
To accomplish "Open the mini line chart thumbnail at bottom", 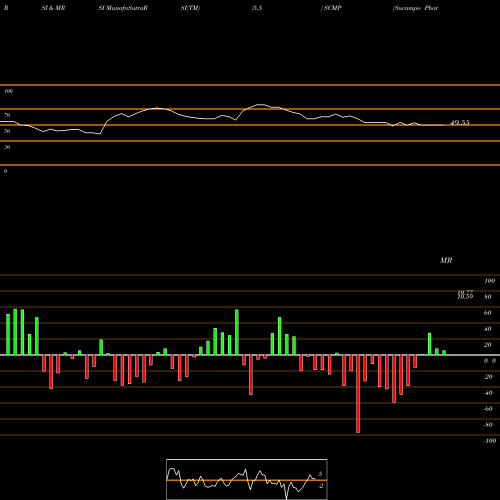I will tap(247, 479).
